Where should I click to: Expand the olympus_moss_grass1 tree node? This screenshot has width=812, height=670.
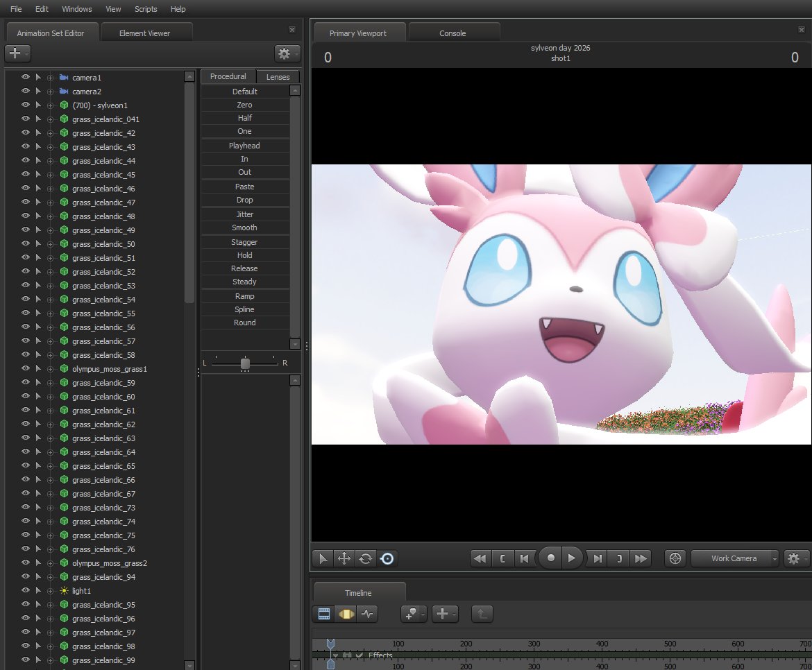50,370
